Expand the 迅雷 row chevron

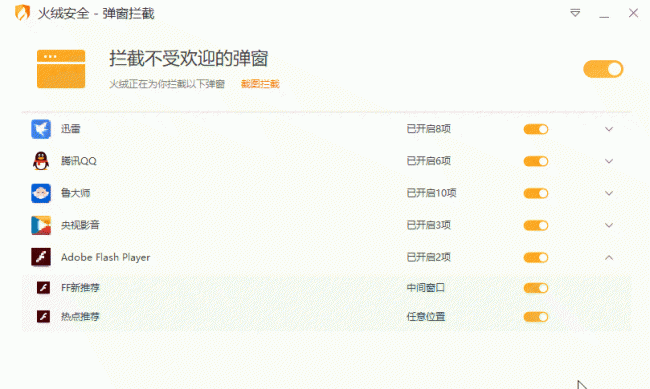point(609,129)
